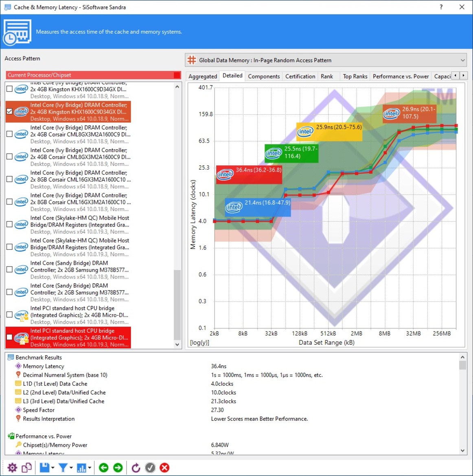473x476 pixels.
Task: Tick the first Corsair CML16GX3M2A1600C10 checkbox
Action: [9, 179]
